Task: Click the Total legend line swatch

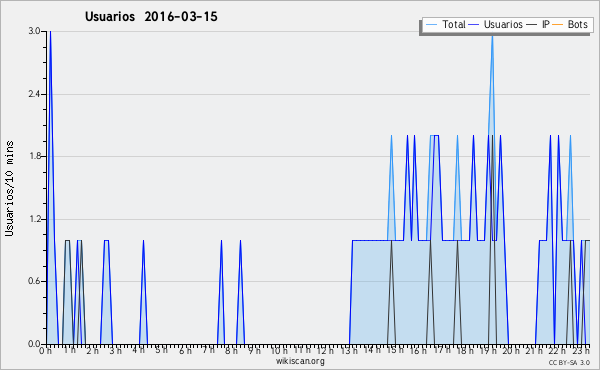Action: [x=431, y=25]
